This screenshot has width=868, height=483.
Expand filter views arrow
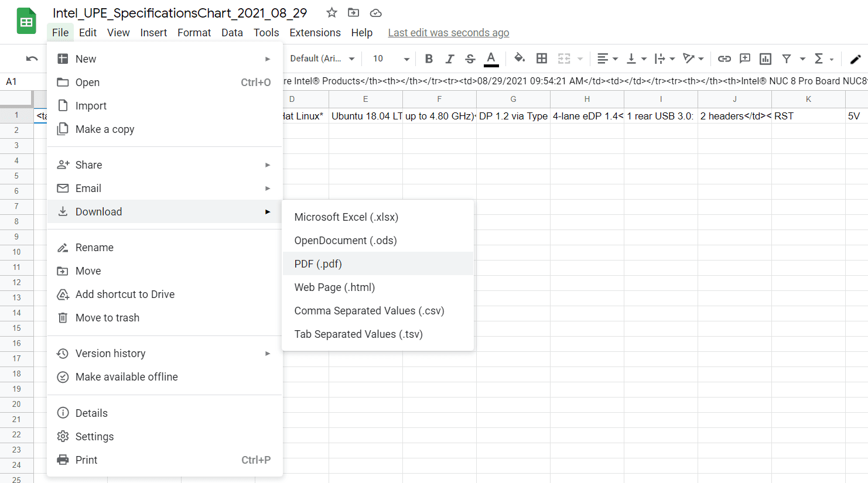pos(802,59)
